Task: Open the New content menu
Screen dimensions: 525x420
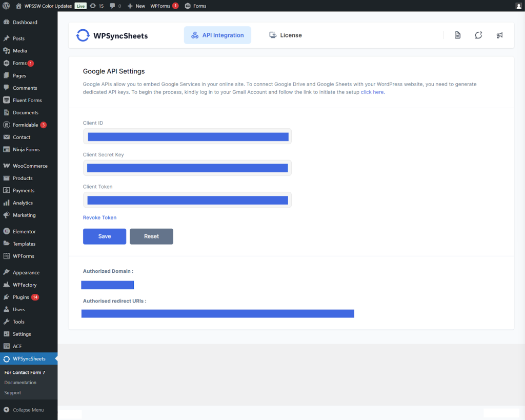Action: (x=136, y=6)
